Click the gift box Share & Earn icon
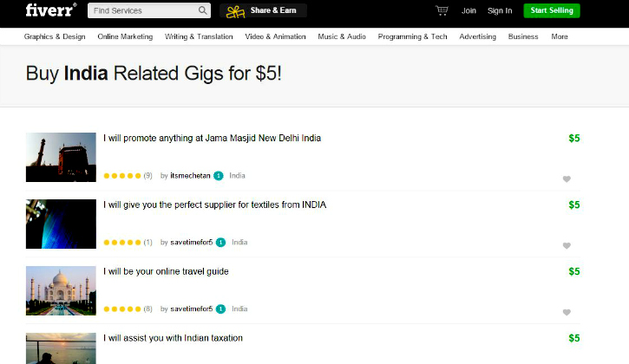Image resolution: width=629 pixels, height=364 pixels. point(235,11)
